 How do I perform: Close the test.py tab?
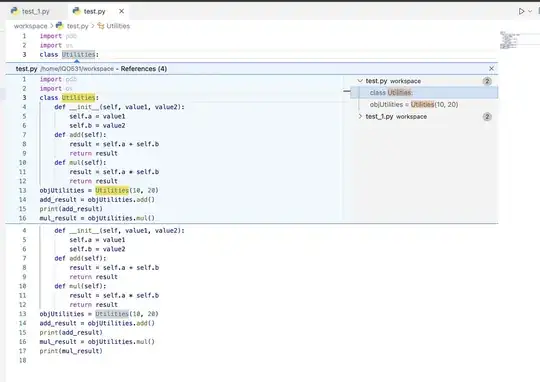121,11
